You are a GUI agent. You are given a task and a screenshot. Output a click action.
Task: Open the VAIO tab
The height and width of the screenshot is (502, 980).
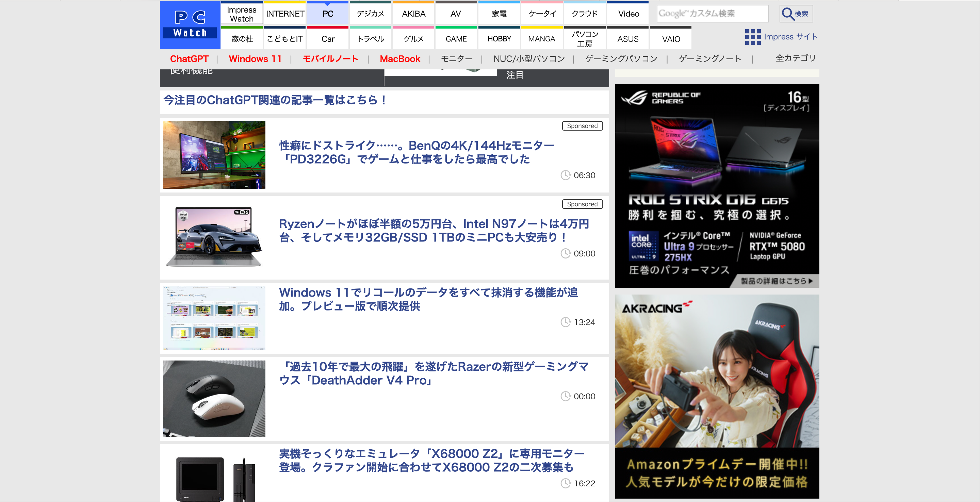[671, 38]
